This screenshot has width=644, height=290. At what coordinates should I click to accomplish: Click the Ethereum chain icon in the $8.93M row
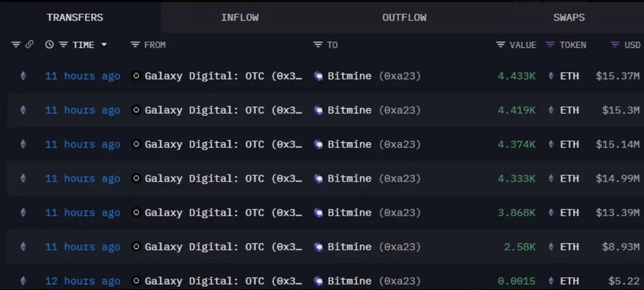coord(23,247)
